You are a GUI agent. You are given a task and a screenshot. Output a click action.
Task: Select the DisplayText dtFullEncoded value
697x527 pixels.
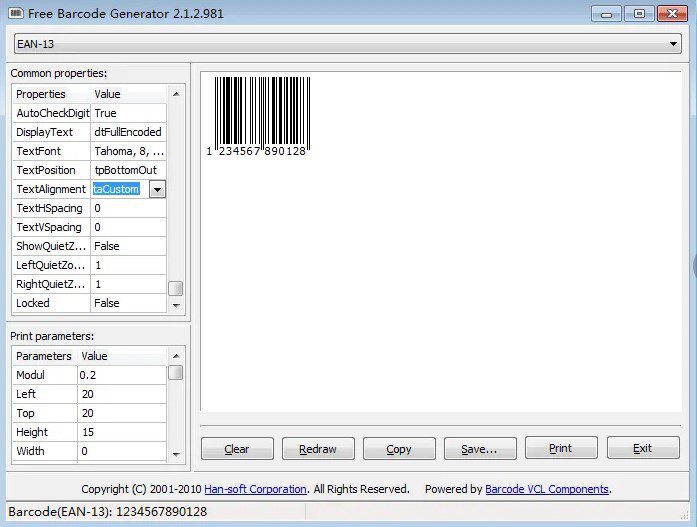pyautogui.click(x=128, y=132)
